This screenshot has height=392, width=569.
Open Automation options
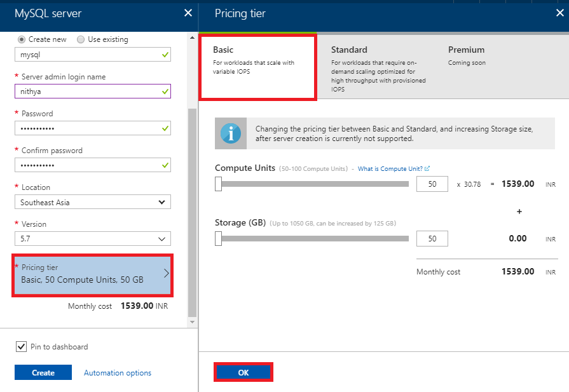117,373
